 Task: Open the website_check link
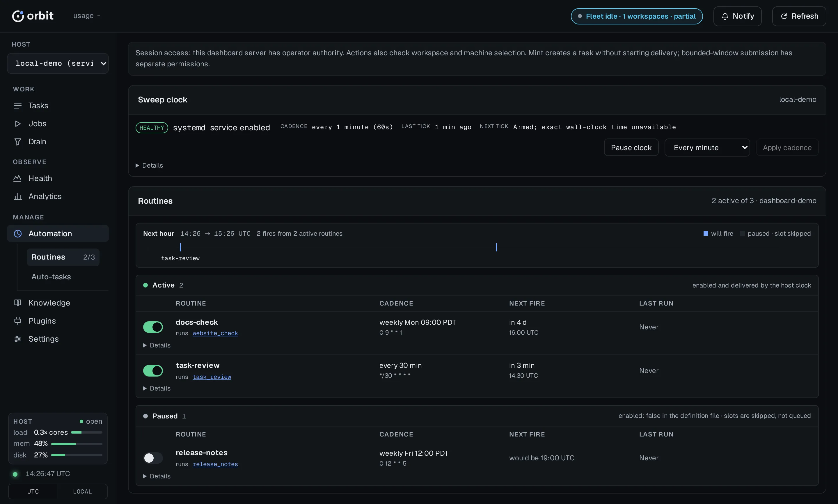(215, 333)
